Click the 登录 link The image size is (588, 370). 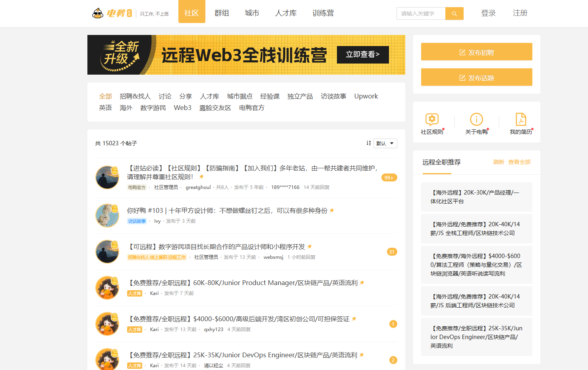[488, 13]
